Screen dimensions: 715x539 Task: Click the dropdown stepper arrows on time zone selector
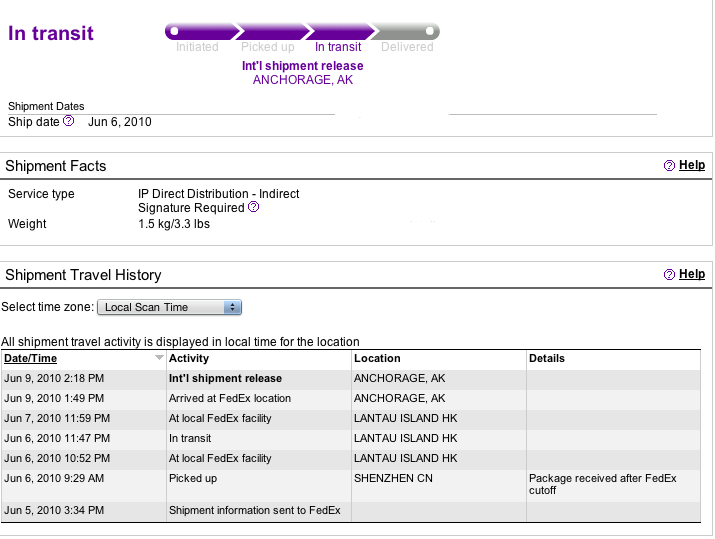tap(233, 307)
